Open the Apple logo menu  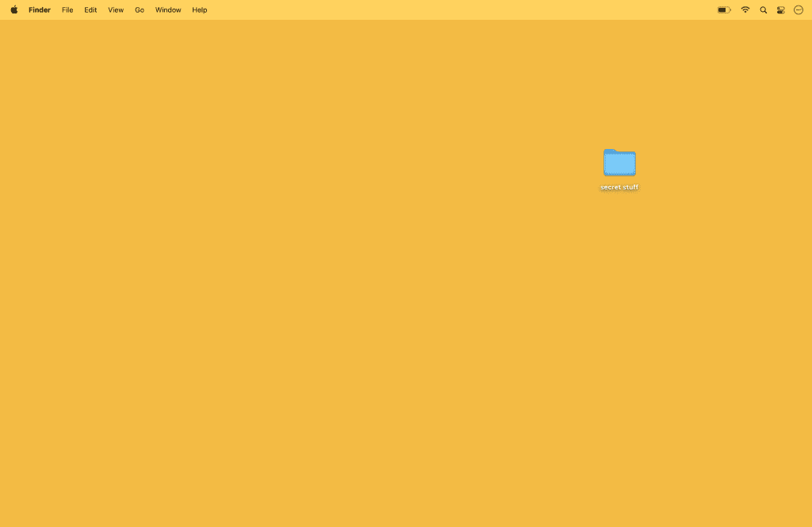point(13,10)
